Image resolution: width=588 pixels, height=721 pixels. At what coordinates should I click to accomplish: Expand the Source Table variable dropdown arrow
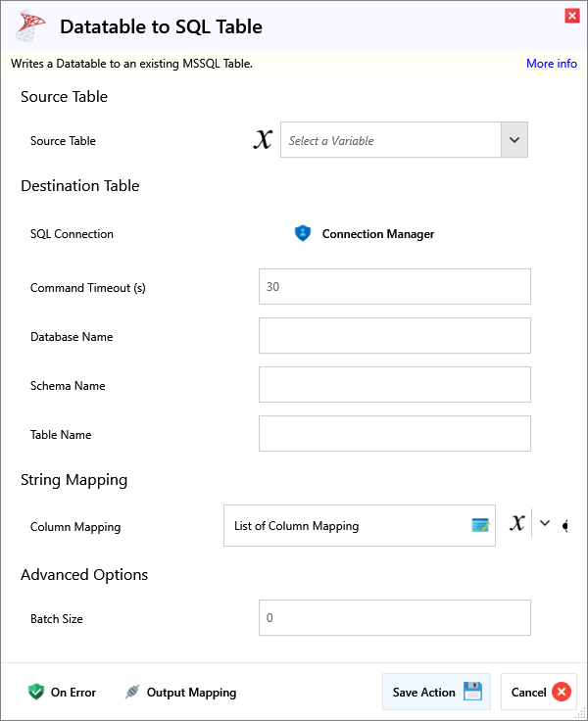[x=514, y=140]
